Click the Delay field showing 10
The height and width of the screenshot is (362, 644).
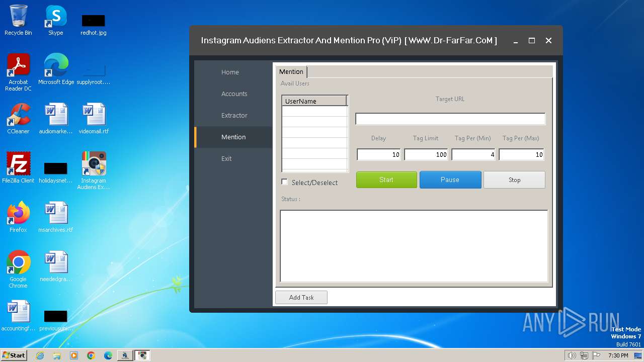coord(378,154)
